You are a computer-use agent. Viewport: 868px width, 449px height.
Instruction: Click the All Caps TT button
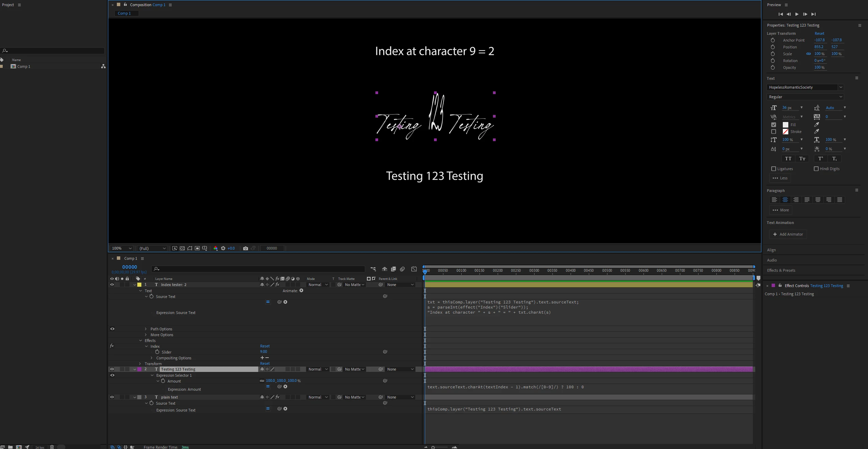pos(788,159)
